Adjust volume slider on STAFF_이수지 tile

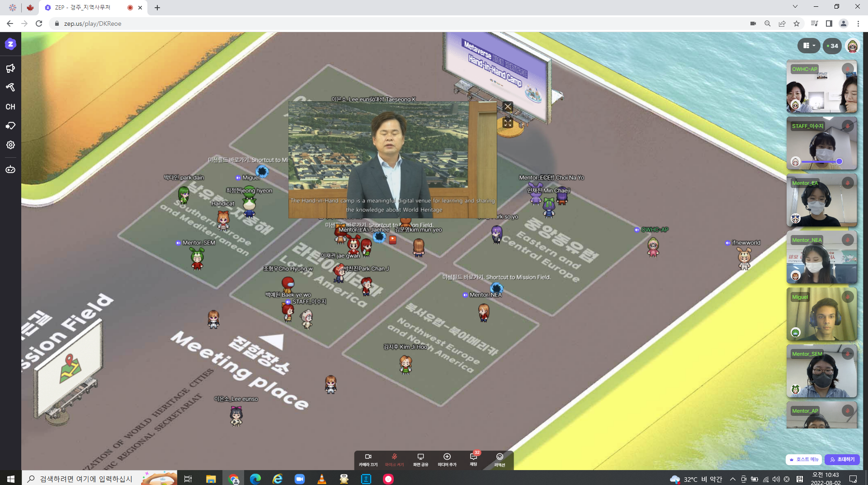(x=839, y=161)
